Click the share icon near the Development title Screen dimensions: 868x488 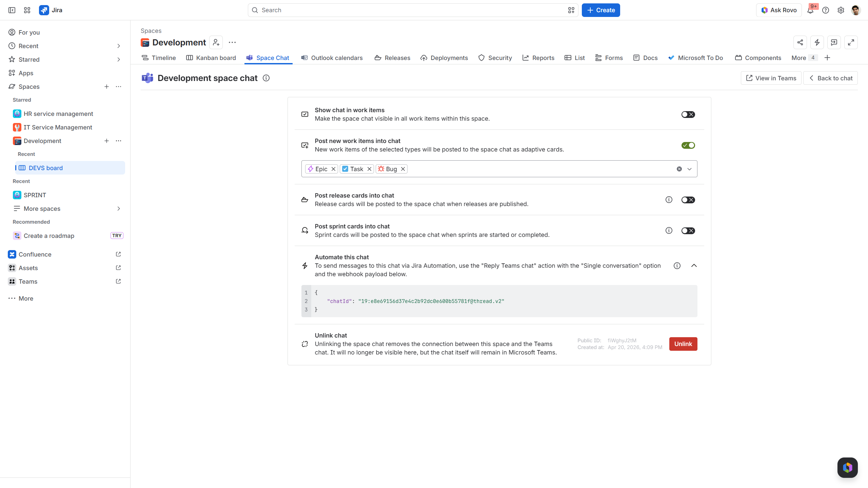pos(800,42)
